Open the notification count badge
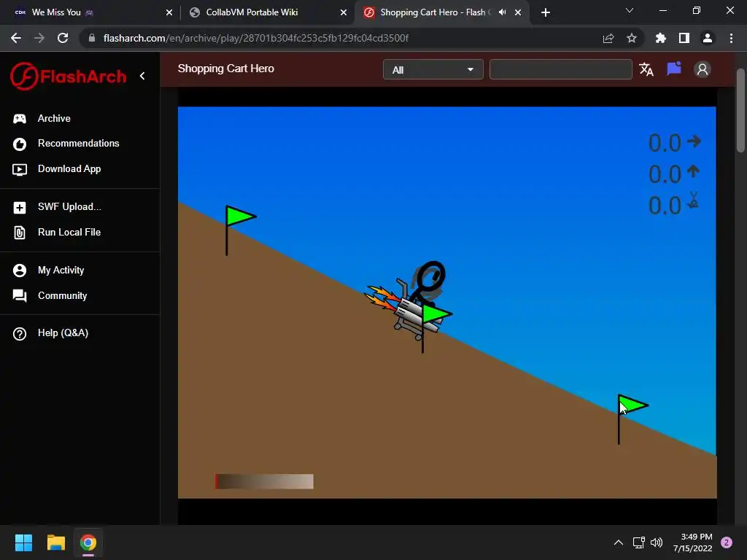The height and width of the screenshot is (560, 747). [726, 542]
